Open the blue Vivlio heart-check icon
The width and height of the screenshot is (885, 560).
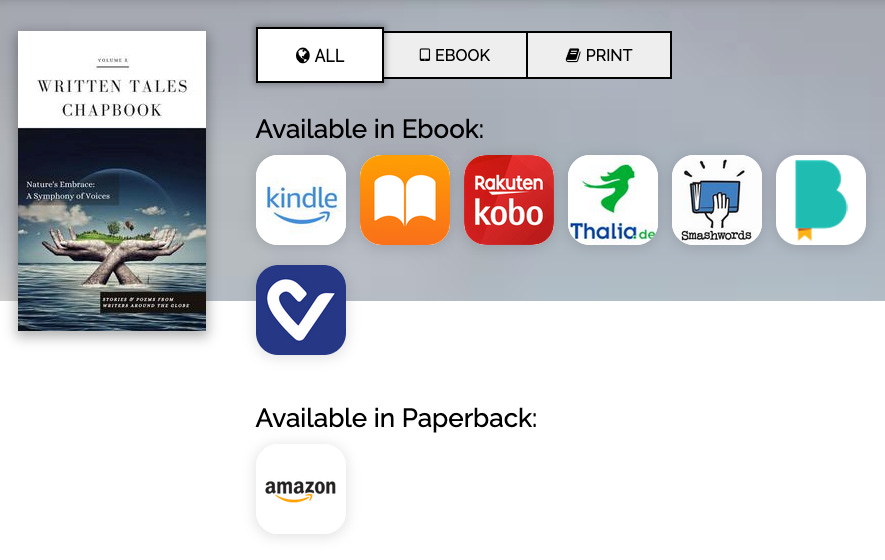pyautogui.click(x=301, y=310)
